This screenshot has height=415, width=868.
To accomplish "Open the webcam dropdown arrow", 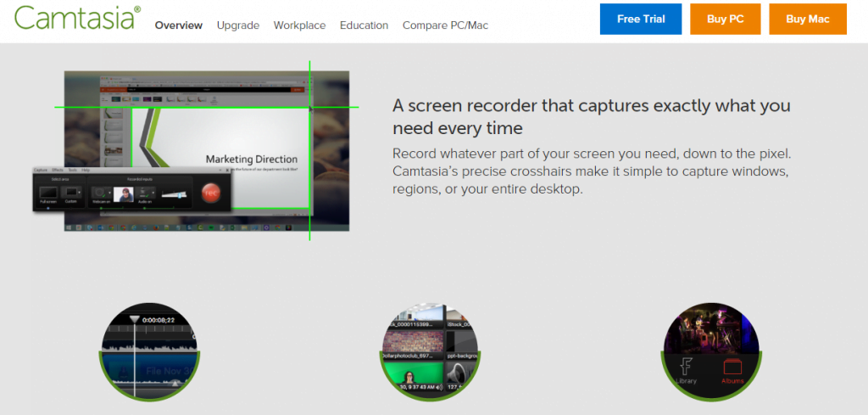I will click(x=109, y=193).
